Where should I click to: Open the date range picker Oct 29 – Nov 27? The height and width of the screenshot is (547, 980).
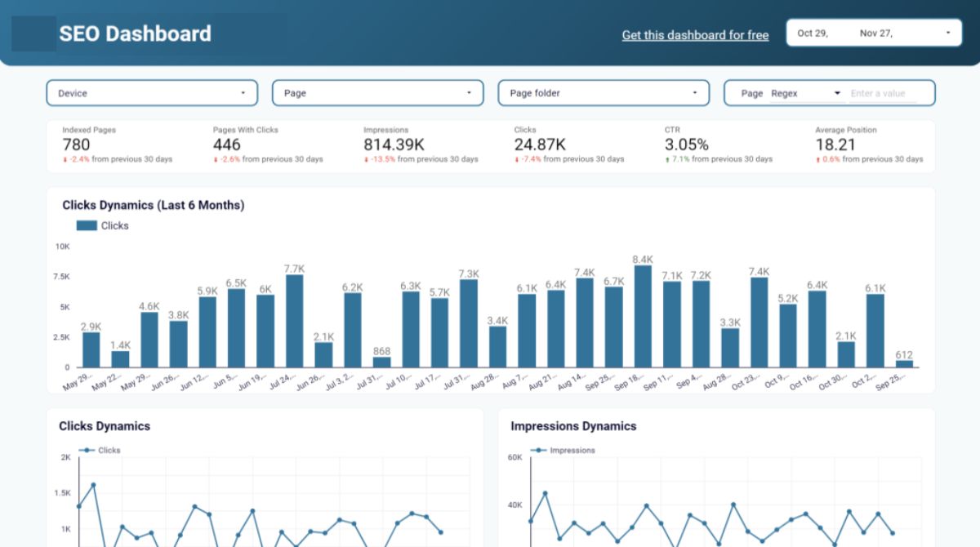pyautogui.click(x=874, y=33)
